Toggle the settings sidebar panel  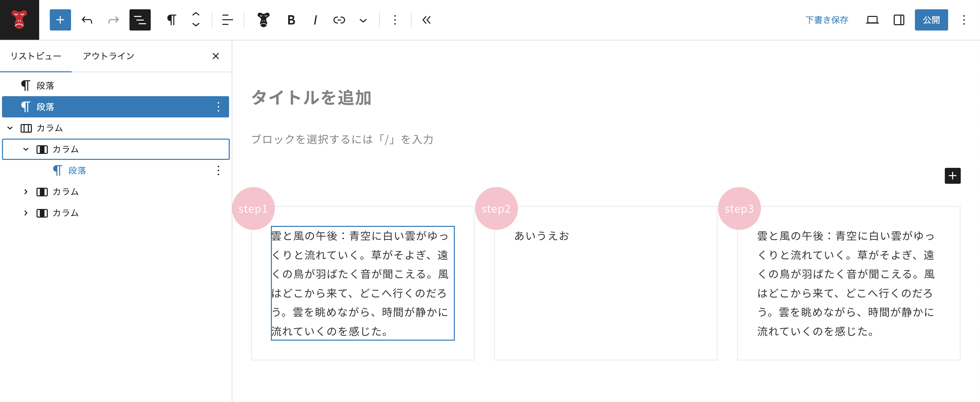point(899,20)
